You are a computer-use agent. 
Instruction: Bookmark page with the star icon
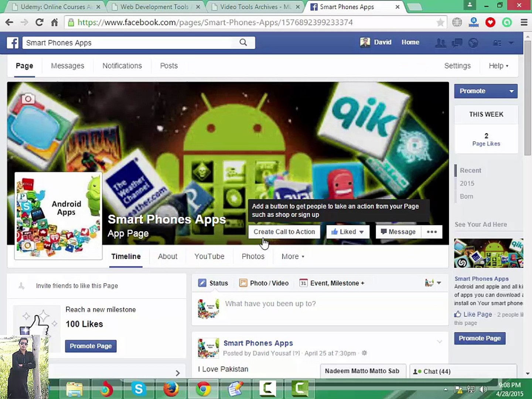click(x=440, y=23)
